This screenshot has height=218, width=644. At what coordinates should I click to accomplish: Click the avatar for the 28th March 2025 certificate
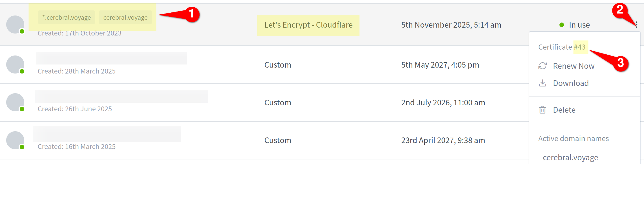(x=16, y=64)
